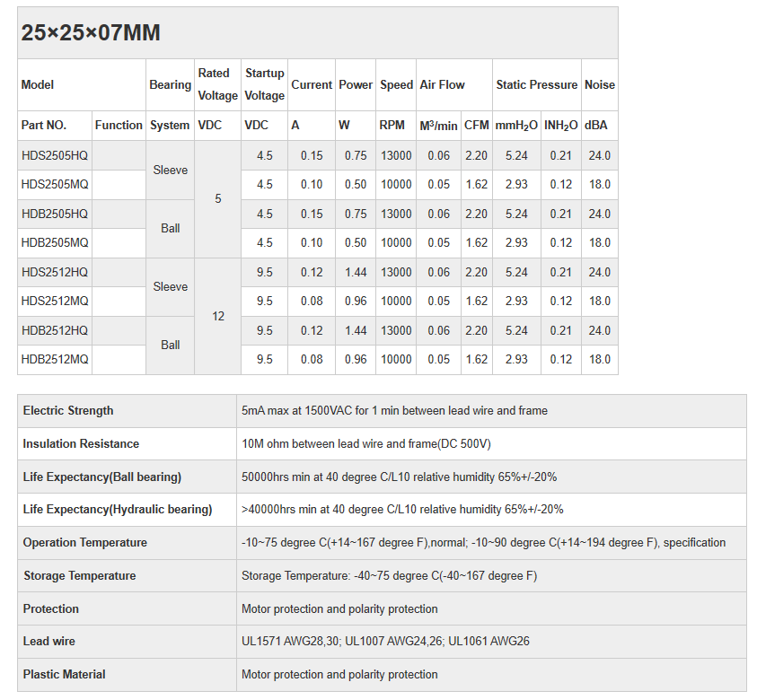The height and width of the screenshot is (700, 757).
Task: Click Sleeve bearing cell for HDS2505 models
Action: pyautogui.click(x=170, y=171)
